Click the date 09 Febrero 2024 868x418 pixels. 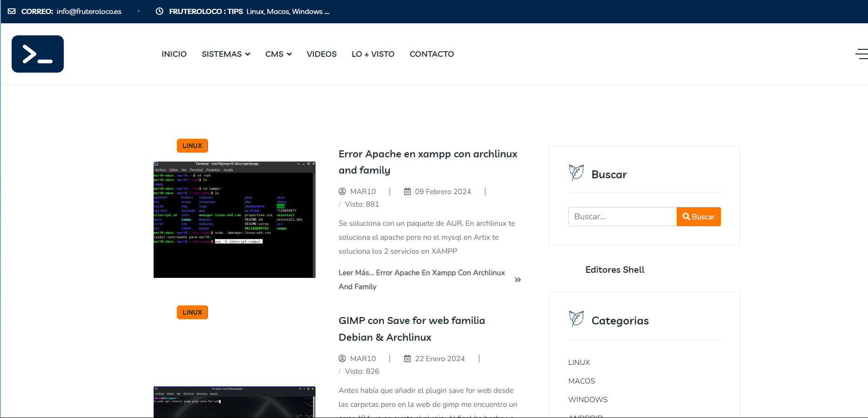click(x=443, y=191)
